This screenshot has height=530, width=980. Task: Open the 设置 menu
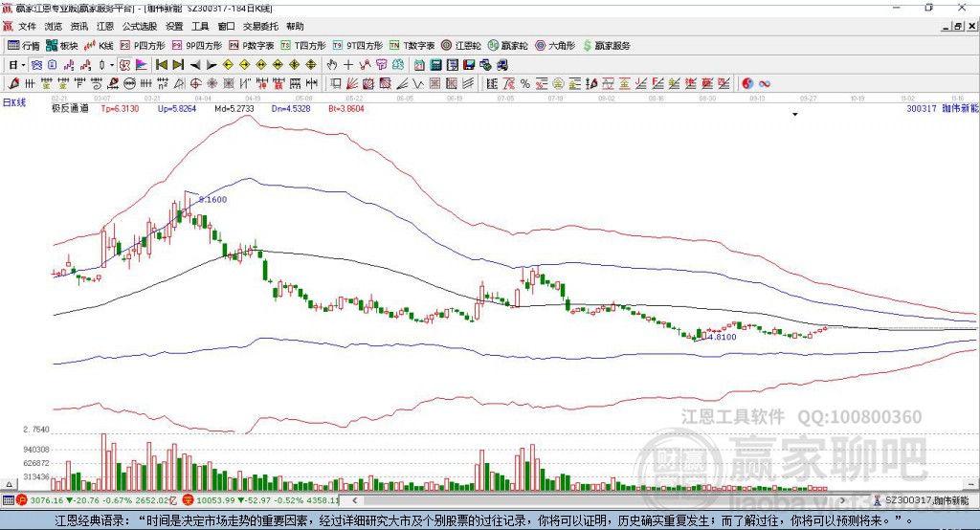(174, 26)
